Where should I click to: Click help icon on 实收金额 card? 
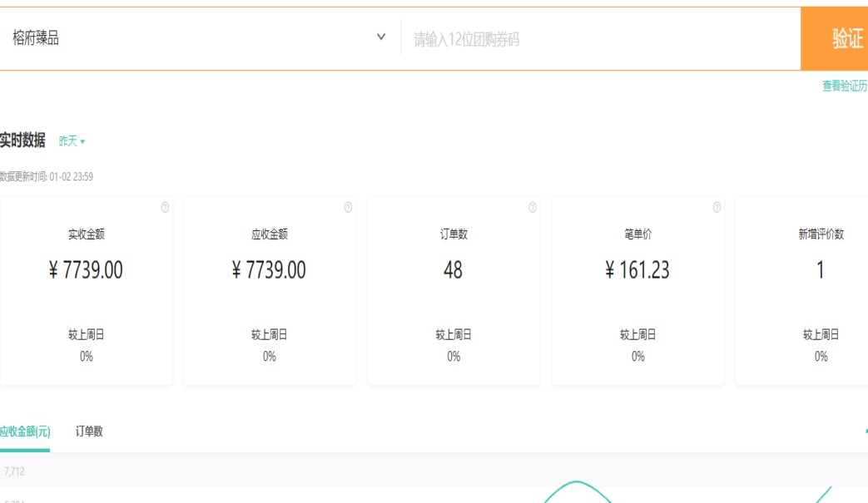165,208
